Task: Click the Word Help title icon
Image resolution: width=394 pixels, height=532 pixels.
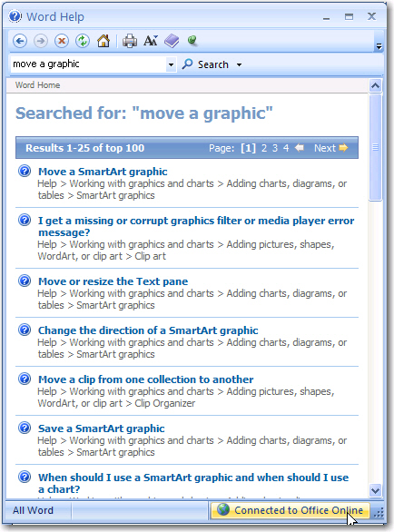Action: [x=15, y=16]
